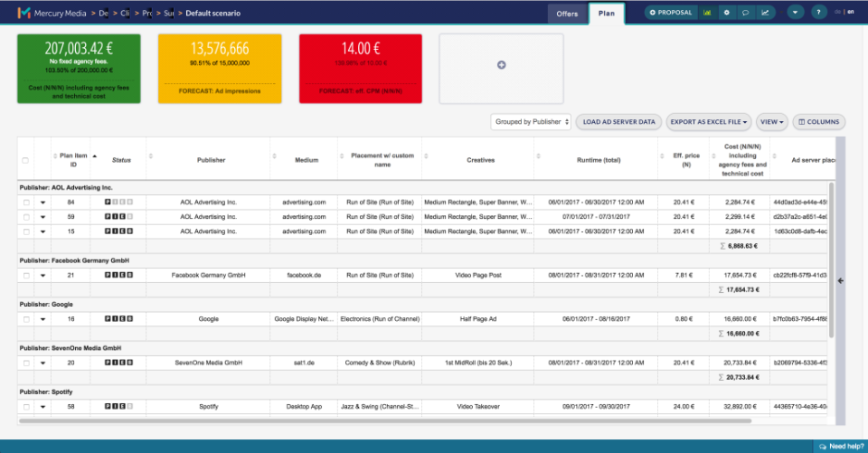Click the Need help? link

coord(846,447)
